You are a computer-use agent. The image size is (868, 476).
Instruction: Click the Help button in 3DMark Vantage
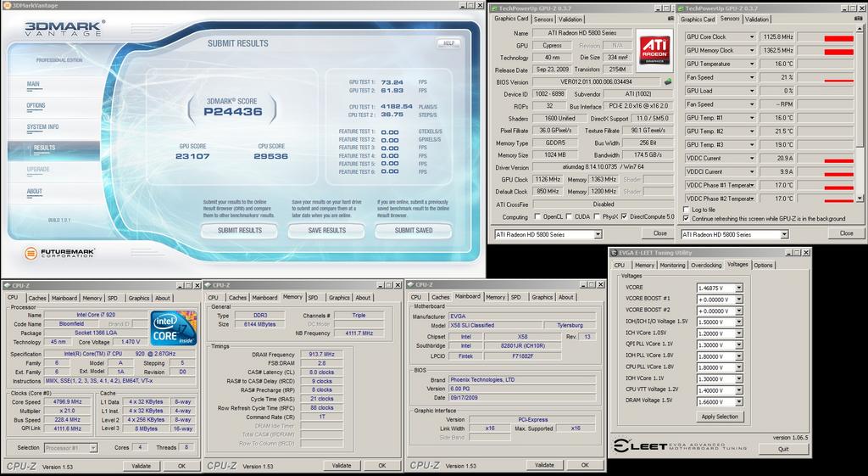448,43
